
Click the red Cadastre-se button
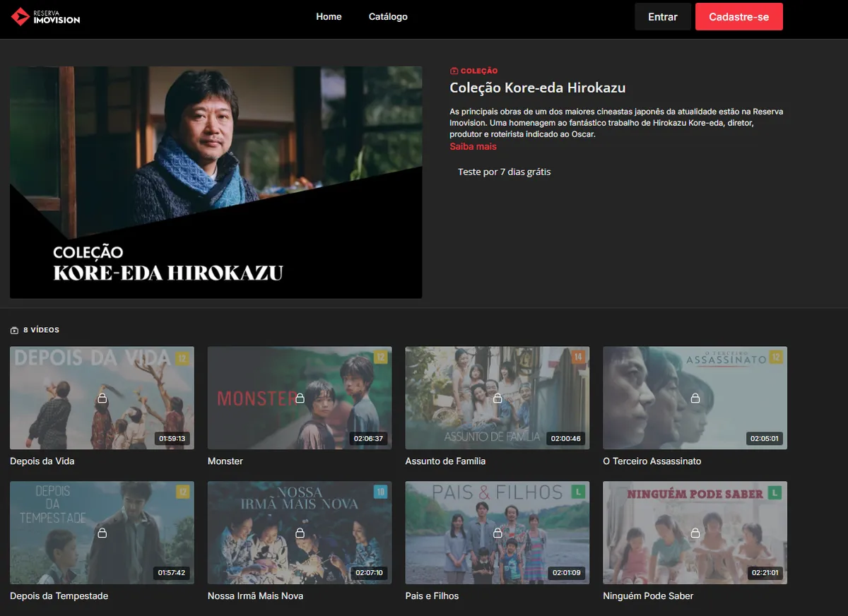(x=739, y=17)
